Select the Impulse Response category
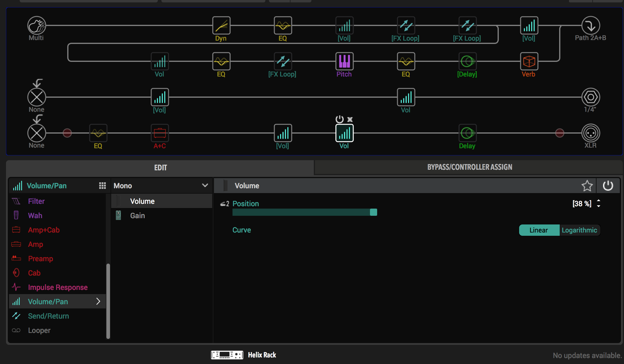 pyautogui.click(x=58, y=287)
